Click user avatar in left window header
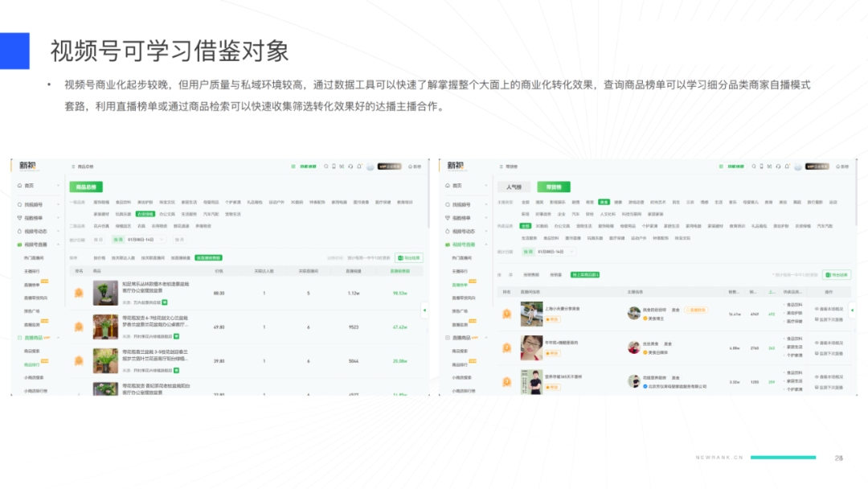Screen dimensions: 868x489 pyautogui.click(x=370, y=166)
